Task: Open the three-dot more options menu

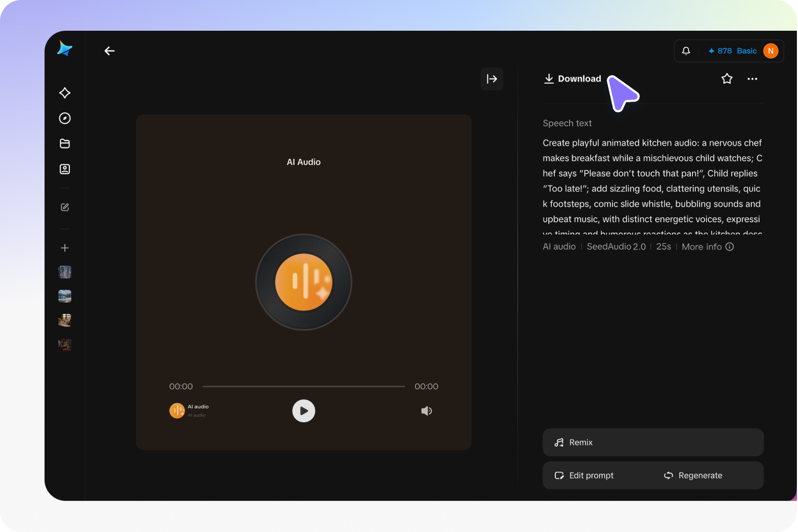Action: (752, 79)
